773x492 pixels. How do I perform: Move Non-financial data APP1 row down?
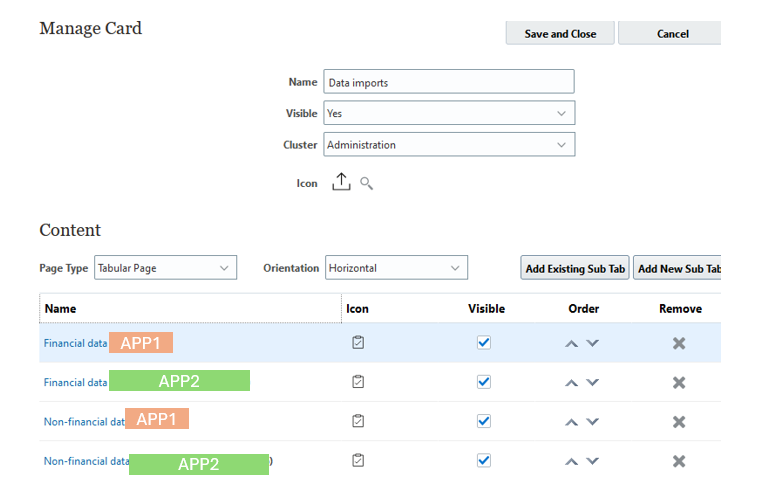[x=593, y=422]
